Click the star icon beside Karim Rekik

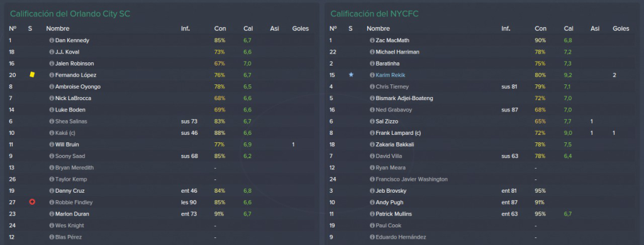pos(351,75)
